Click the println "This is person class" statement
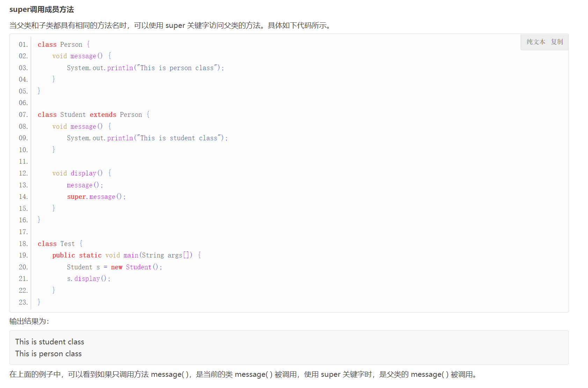Screen dimensions: 588x388 145,68
